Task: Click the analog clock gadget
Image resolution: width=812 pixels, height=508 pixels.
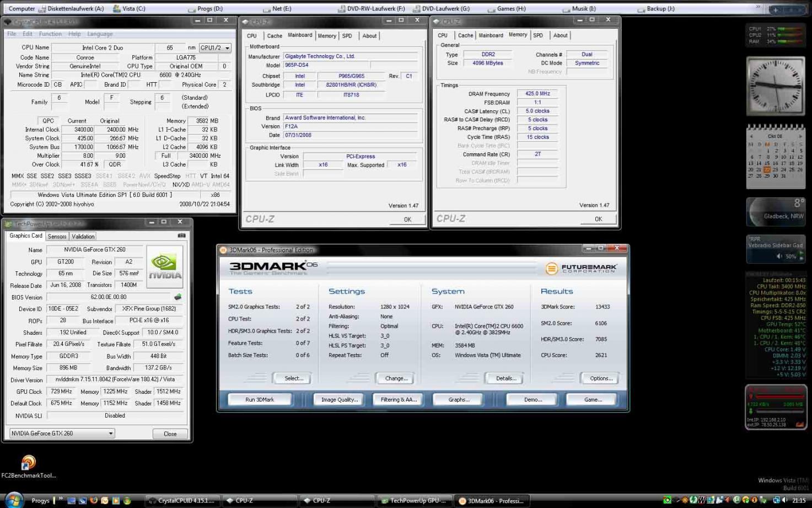Action: click(776, 85)
